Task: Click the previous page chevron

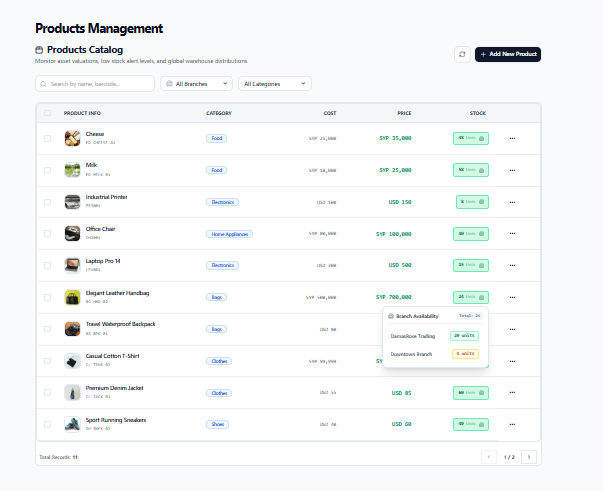Action: (x=489, y=457)
